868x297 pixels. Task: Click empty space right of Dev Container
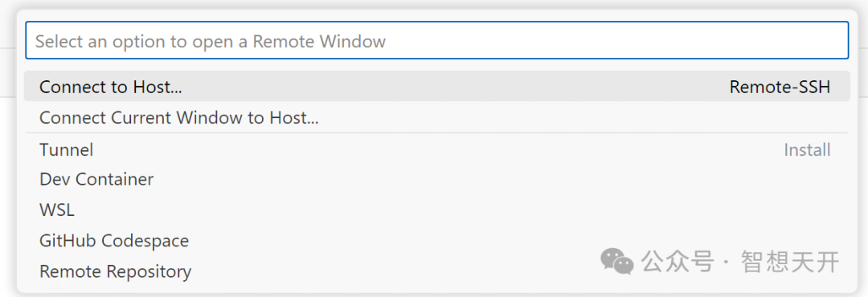point(498,179)
